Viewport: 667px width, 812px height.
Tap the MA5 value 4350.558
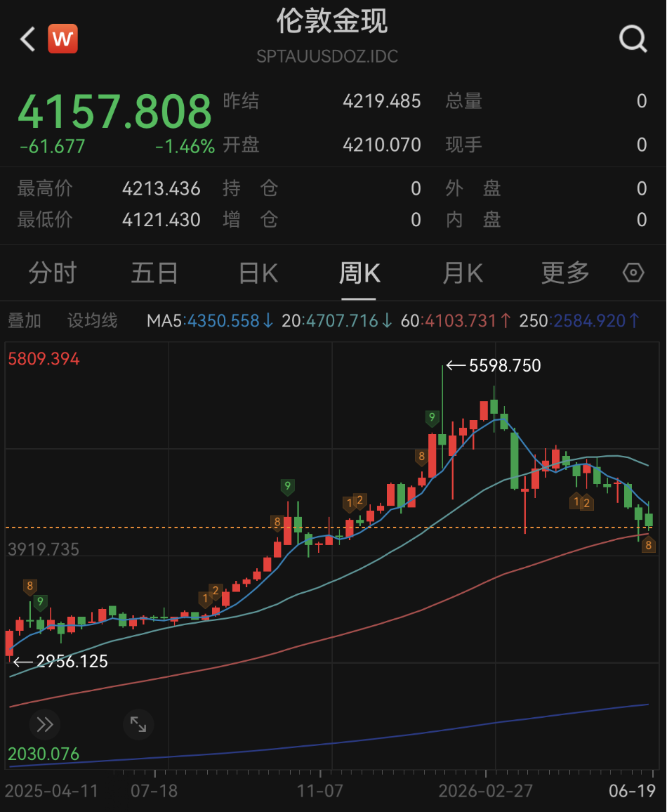[x=223, y=321]
